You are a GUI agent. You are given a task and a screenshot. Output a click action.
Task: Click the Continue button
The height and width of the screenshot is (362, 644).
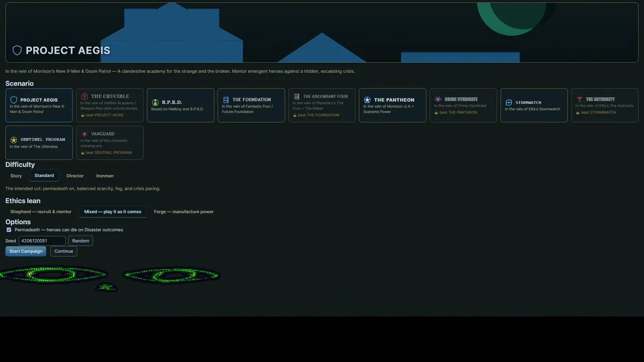tap(64, 251)
